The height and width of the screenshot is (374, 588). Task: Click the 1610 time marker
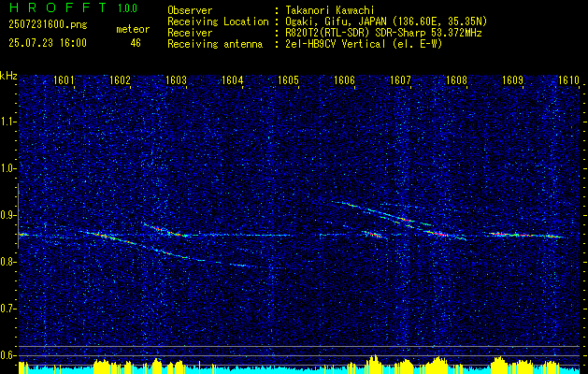[569, 80]
